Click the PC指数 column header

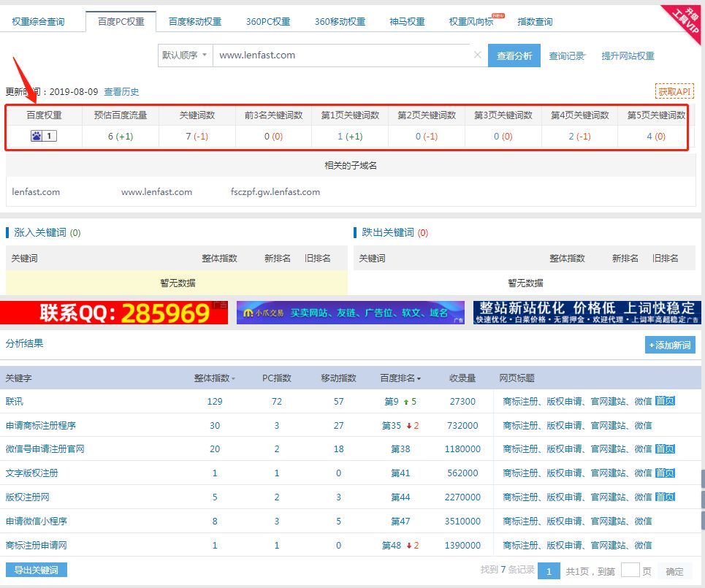pos(276,378)
